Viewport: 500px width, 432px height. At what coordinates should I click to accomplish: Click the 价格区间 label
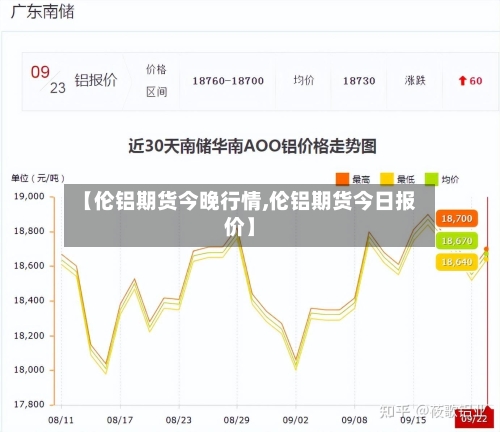click(156, 81)
